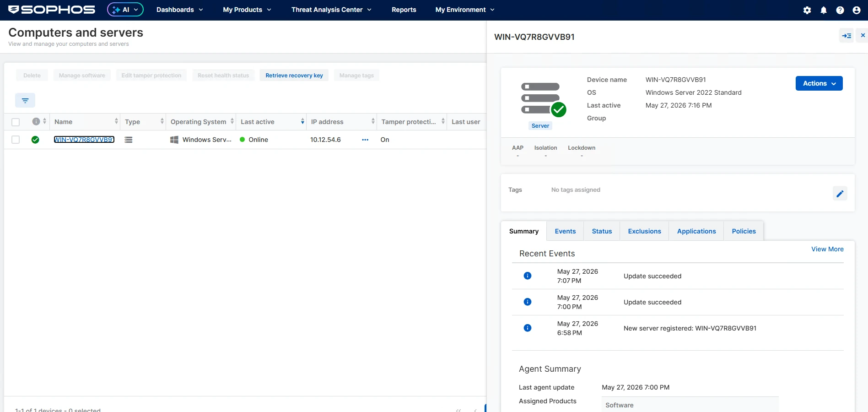Toggle the select-all devices checkbox
Viewport: 868px width, 412px height.
[x=16, y=122]
